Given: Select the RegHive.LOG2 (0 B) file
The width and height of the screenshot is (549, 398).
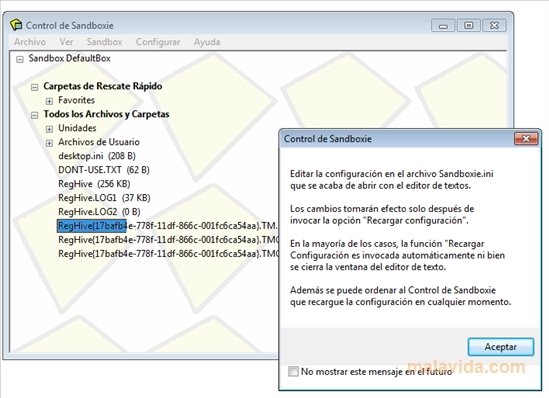Looking at the screenshot, I should coord(99,212).
